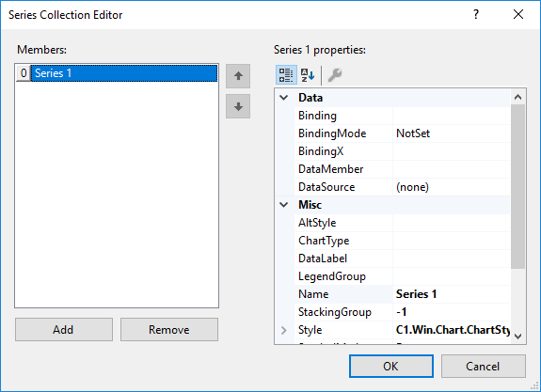This screenshot has width=541, height=392.
Task: Sort properties alphabetically
Action: pyautogui.click(x=308, y=75)
